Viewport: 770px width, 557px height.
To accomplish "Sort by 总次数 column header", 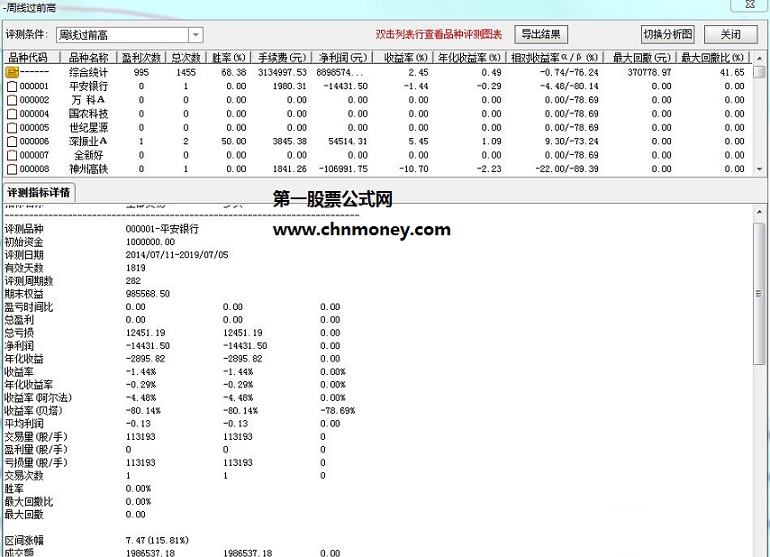I will tap(186, 57).
